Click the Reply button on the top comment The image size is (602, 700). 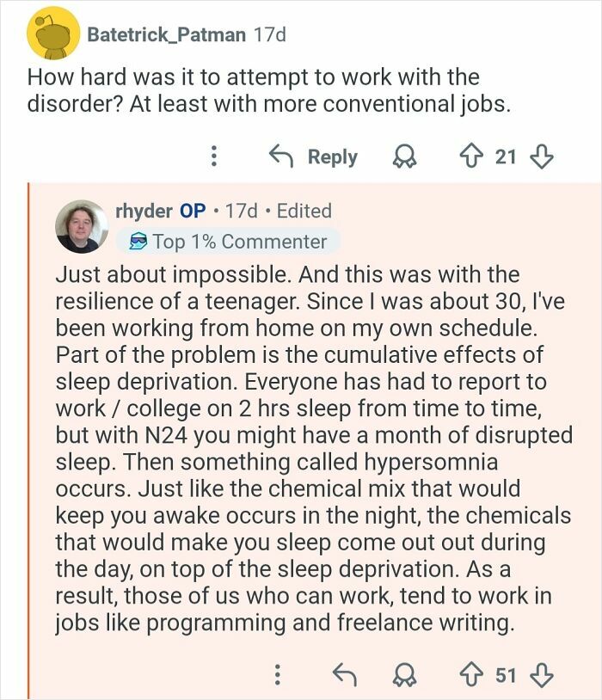[x=333, y=157]
